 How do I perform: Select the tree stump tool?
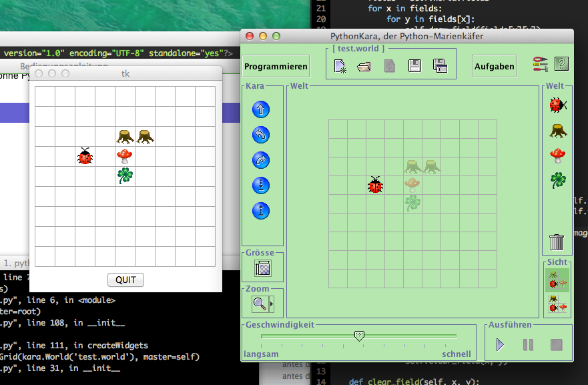tap(557, 131)
